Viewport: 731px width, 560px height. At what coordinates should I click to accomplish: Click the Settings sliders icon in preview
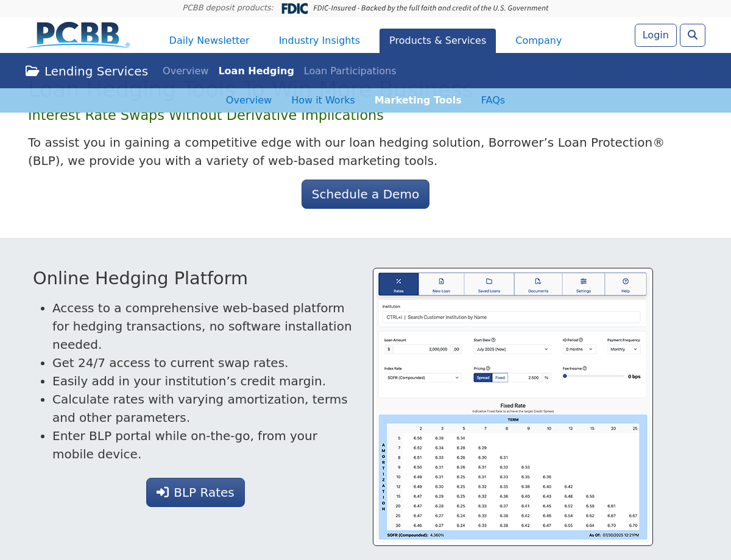click(583, 281)
